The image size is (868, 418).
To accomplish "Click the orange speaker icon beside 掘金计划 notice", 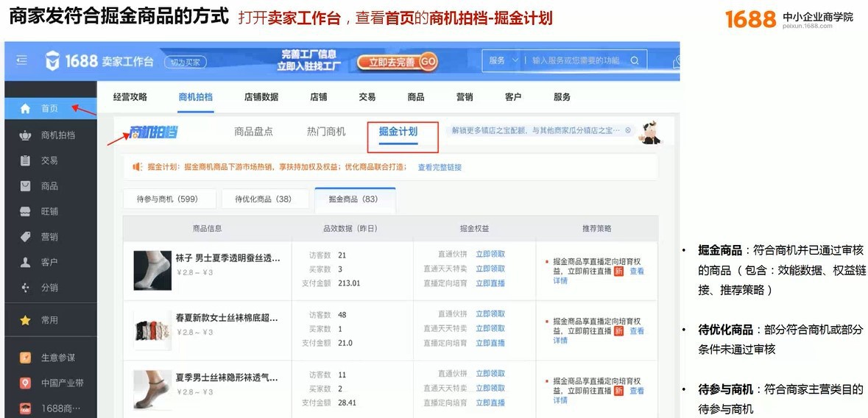I will click(x=138, y=166).
